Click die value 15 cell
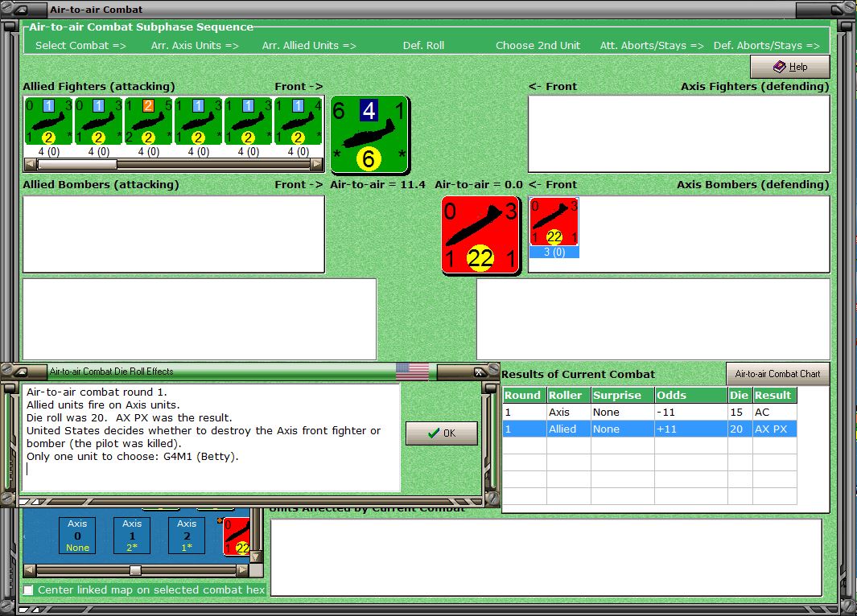The height and width of the screenshot is (616, 857). 740,413
